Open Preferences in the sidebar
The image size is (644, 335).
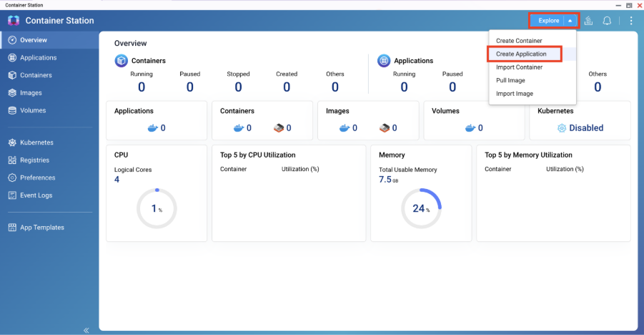(50, 178)
